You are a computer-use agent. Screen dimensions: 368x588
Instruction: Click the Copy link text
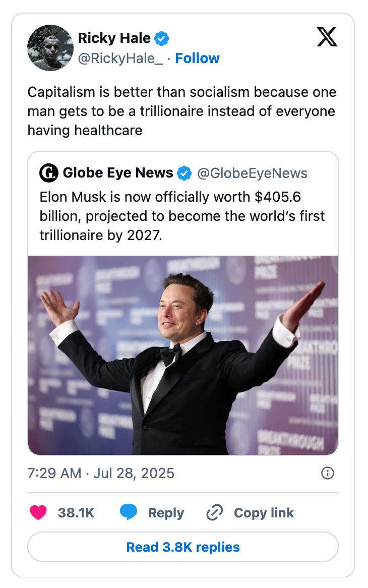[264, 513]
